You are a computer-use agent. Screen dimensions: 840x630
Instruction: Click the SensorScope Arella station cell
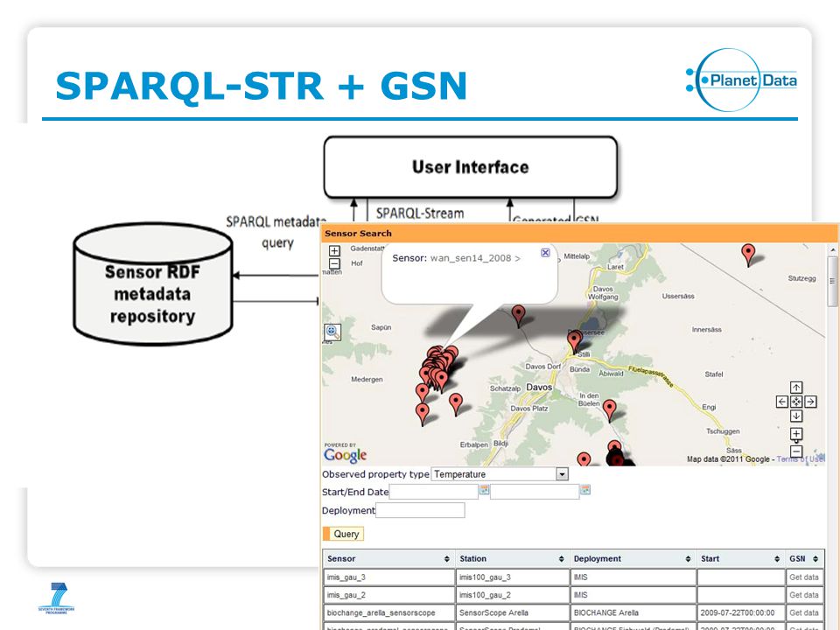tap(513, 612)
